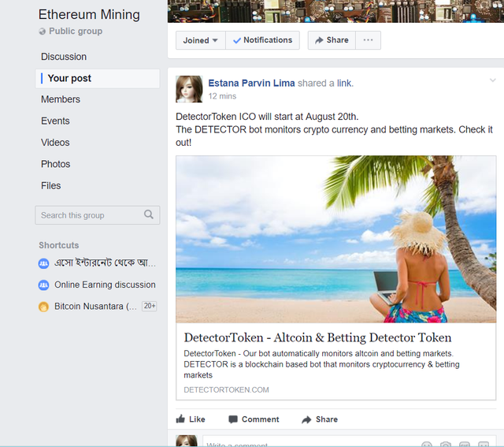Click the 'link' word in shared a link
Screen dimensions: 504x447
point(344,83)
